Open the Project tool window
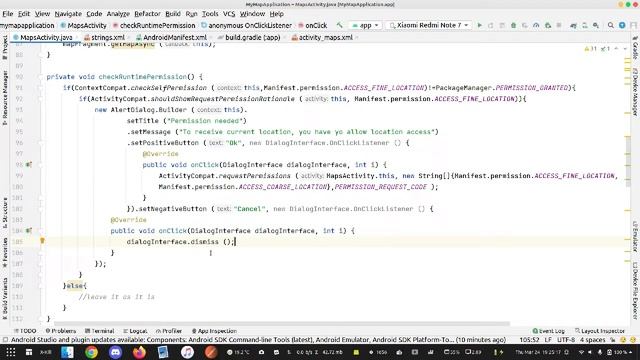 point(5,47)
